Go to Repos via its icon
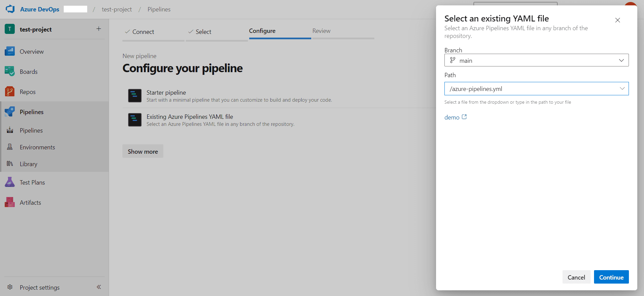 coord(10,92)
